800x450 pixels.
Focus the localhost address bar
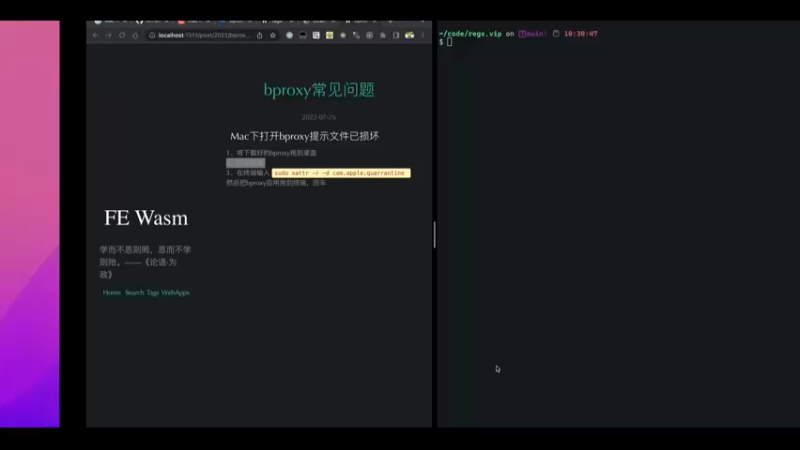click(204, 35)
